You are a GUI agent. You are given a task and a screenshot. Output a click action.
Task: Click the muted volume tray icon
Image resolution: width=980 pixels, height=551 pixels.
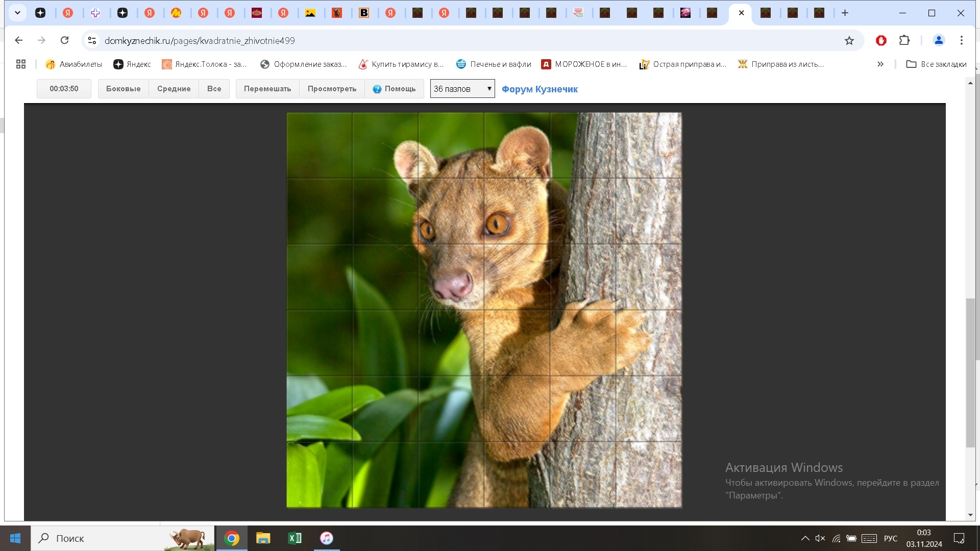pos(820,538)
